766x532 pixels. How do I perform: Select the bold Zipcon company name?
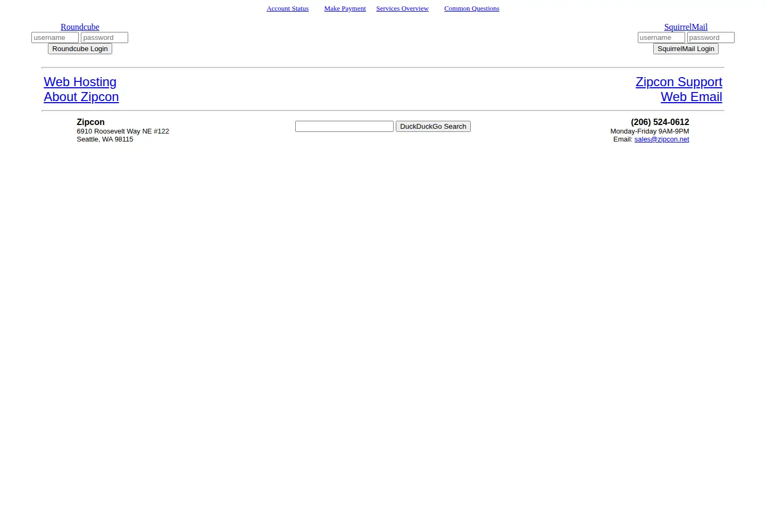[x=90, y=122]
